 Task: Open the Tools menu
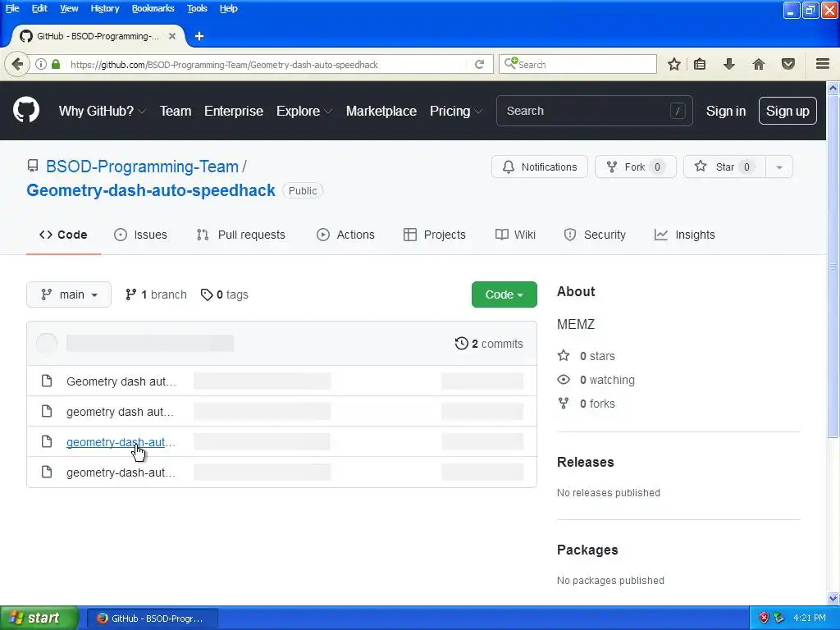coord(197,8)
